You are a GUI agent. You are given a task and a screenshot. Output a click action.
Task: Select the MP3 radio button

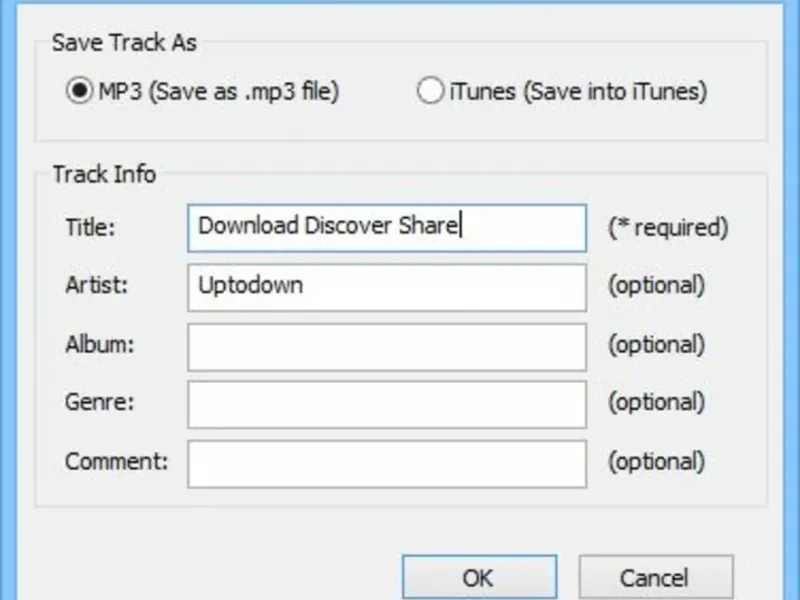click(x=80, y=91)
